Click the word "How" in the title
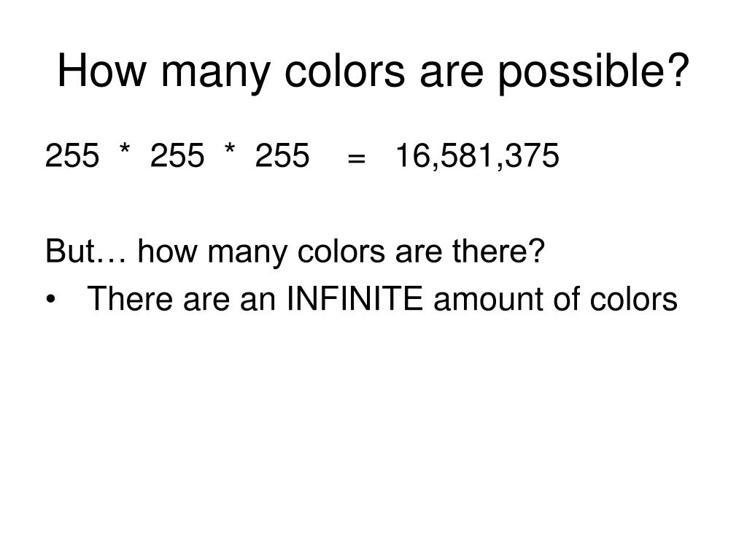This screenshot has width=747, height=560. click(x=101, y=71)
